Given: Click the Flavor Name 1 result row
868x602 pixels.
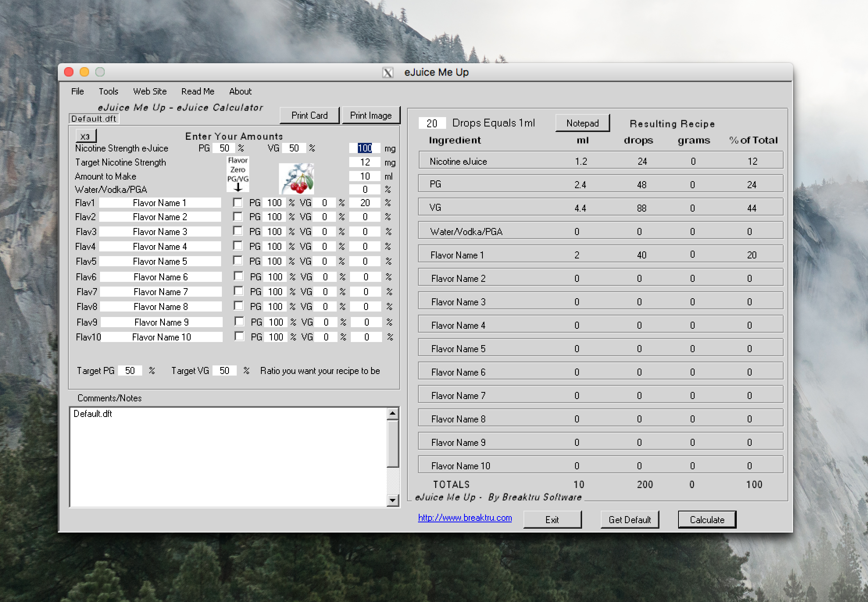Looking at the screenshot, I should [601, 255].
